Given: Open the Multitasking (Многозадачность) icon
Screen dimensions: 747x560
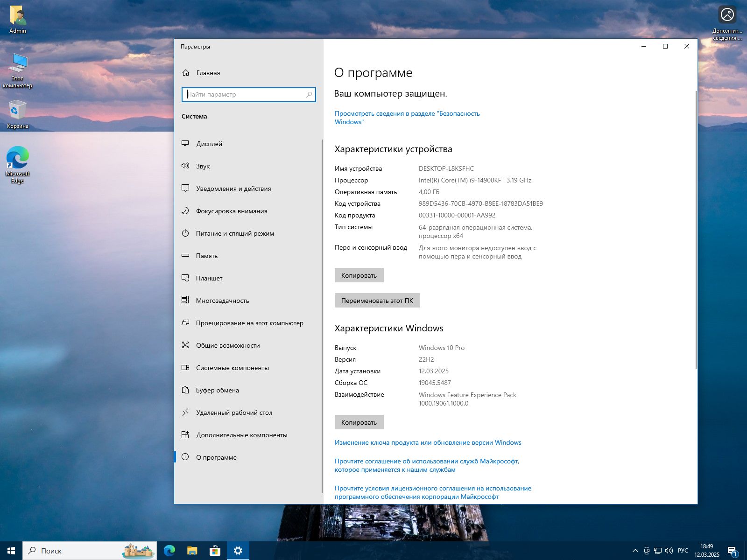Looking at the screenshot, I should (x=185, y=300).
